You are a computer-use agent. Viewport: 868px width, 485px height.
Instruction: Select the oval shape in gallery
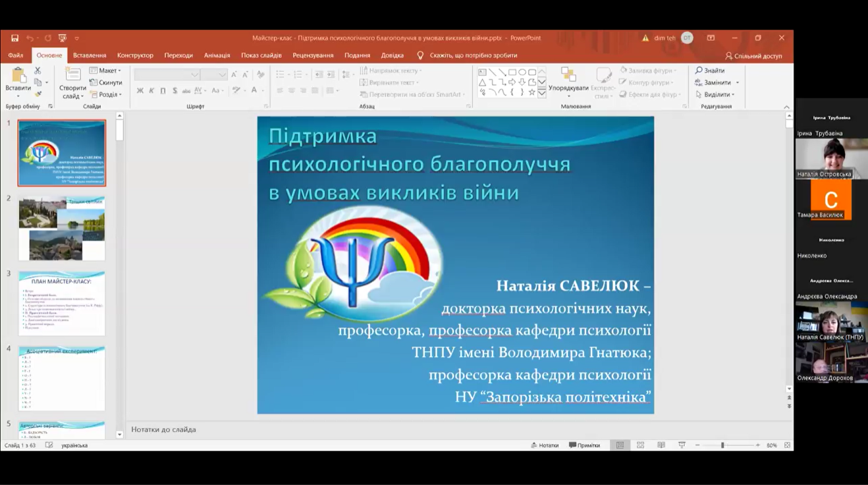522,72
